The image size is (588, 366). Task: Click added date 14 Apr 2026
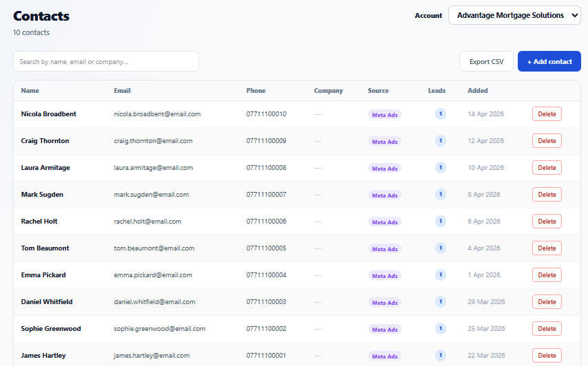[485, 114]
